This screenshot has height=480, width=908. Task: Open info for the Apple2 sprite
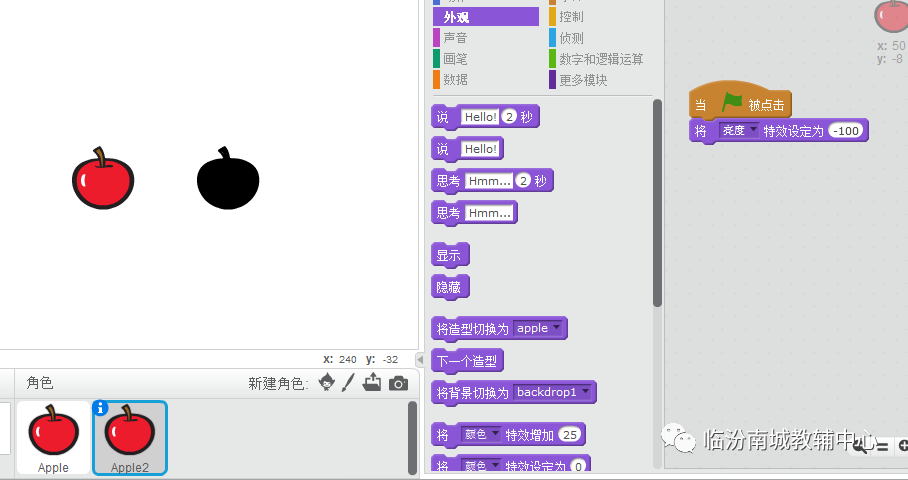(100, 408)
